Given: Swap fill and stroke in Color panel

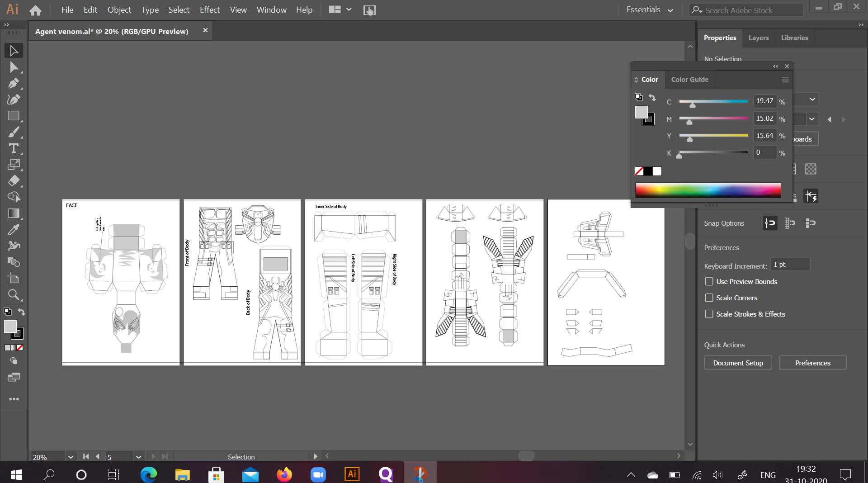Looking at the screenshot, I should point(652,97).
